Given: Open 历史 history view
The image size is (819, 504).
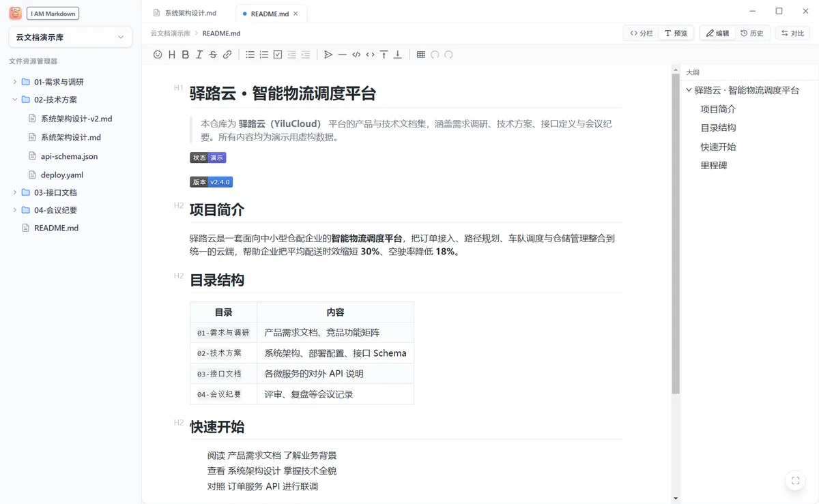Looking at the screenshot, I should pyautogui.click(x=752, y=33).
